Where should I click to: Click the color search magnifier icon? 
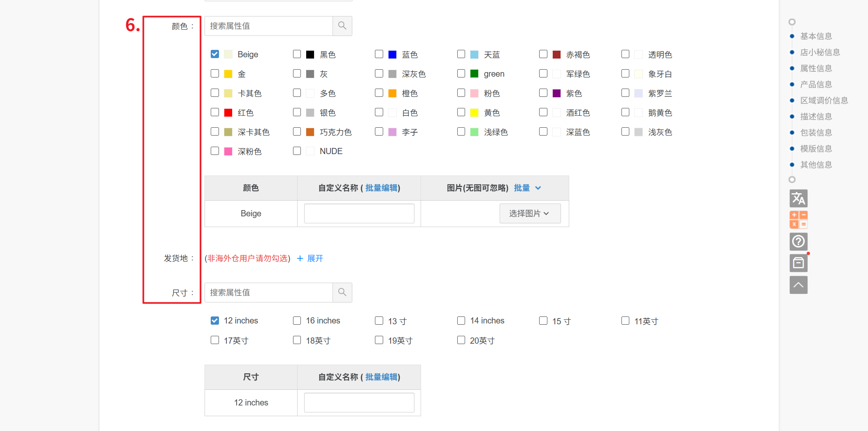point(342,26)
